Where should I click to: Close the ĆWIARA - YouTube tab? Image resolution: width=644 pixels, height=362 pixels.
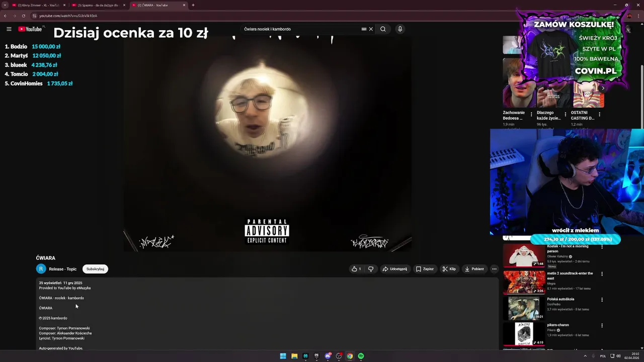184,5
